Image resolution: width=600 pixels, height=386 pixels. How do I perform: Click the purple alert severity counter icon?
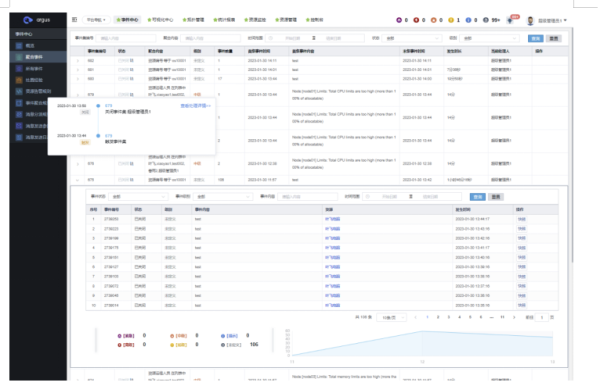pyautogui.click(x=399, y=20)
